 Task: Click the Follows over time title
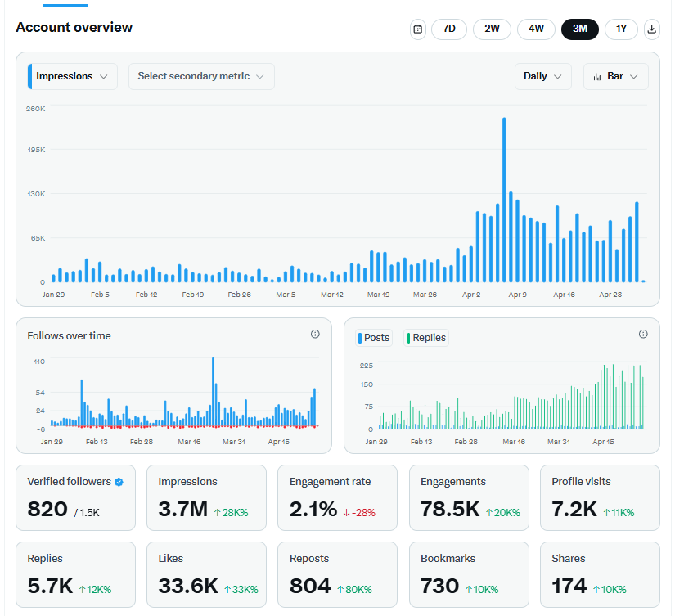click(x=69, y=336)
